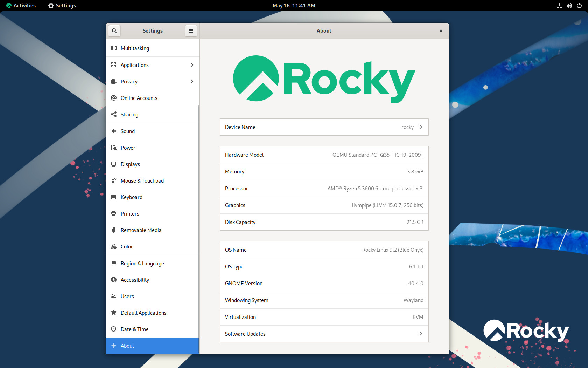Image resolution: width=588 pixels, height=368 pixels.
Task: Click the Online Accounts @ icon
Action: pyautogui.click(x=113, y=98)
